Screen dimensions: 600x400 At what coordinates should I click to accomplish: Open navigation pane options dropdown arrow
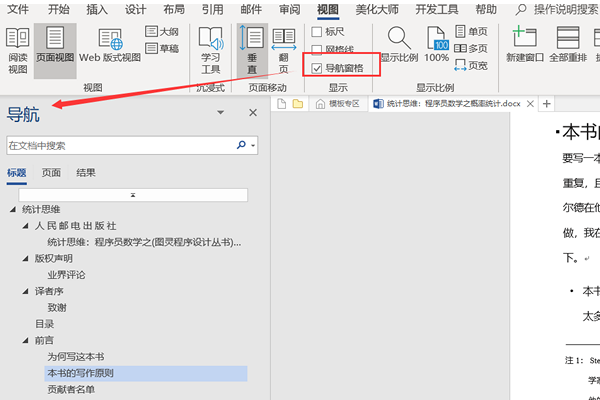click(220, 113)
